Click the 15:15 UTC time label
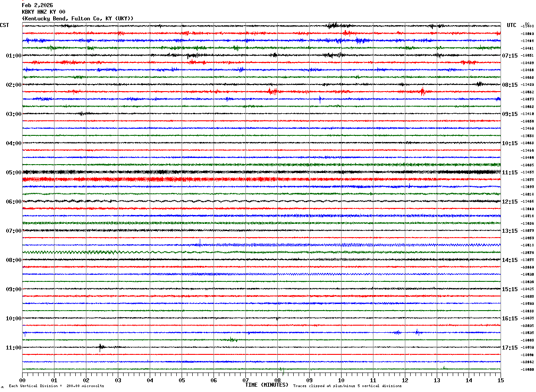536x392 pixels. (x=509, y=289)
